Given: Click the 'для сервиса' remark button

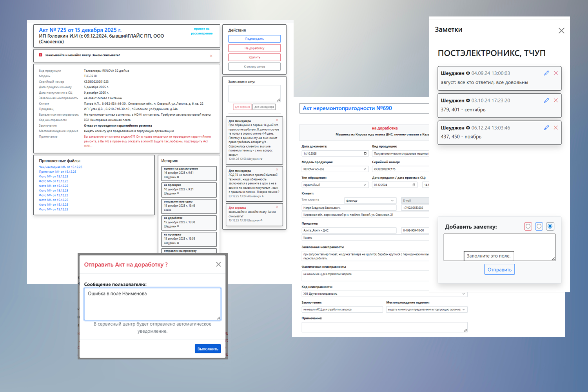Looking at the screenshot, I should tap(242, 107).
